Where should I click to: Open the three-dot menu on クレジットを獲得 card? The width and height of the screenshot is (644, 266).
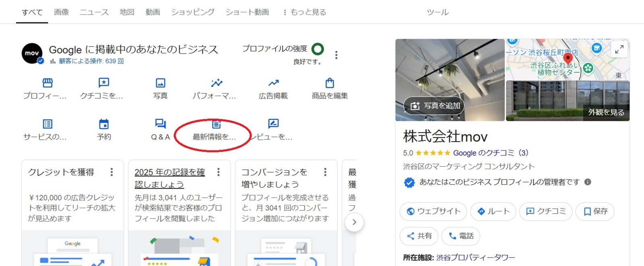111,172
